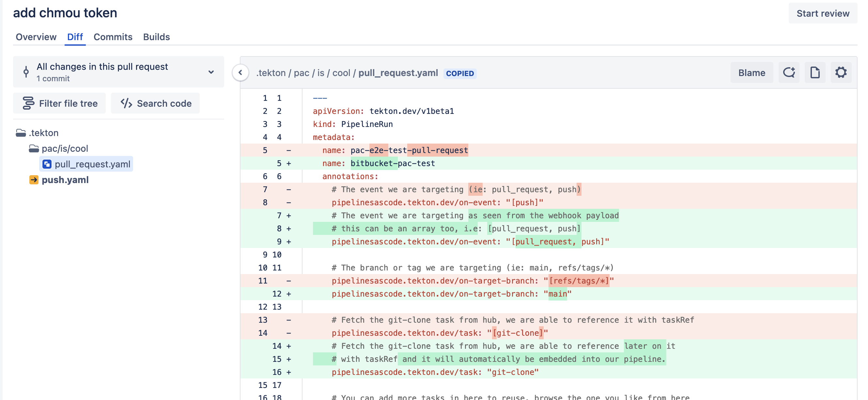The height and width of the screenshot is (400, 868).
Task: Click the copied-file icon next to pull_request.yaml
Action: coord(47,164)
